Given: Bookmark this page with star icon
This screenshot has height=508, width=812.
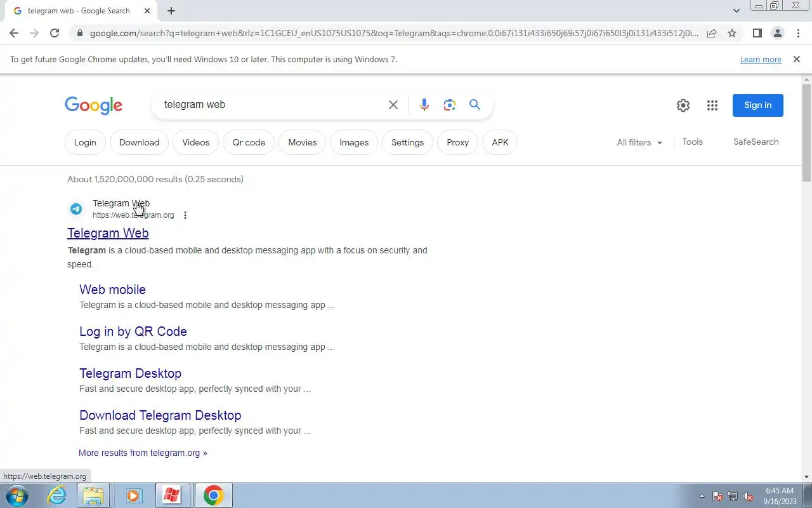Looking at the screenshot, I should pos(732,33).
